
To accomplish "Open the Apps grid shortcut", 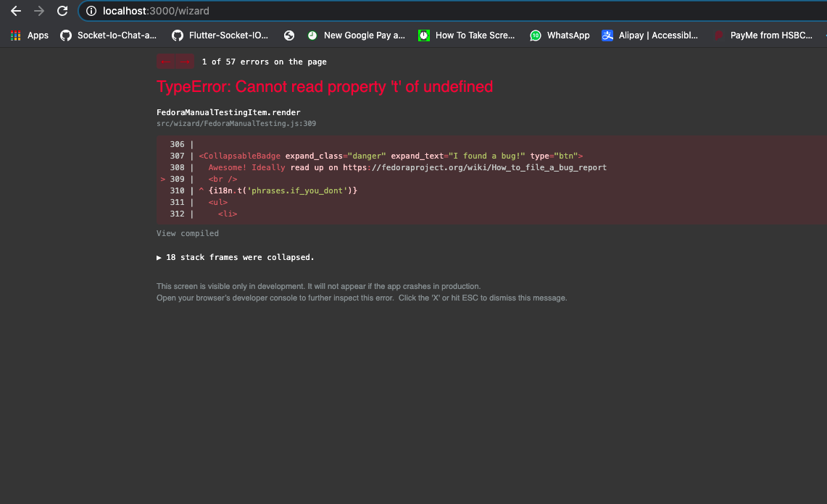I will [x=30, y=35].
